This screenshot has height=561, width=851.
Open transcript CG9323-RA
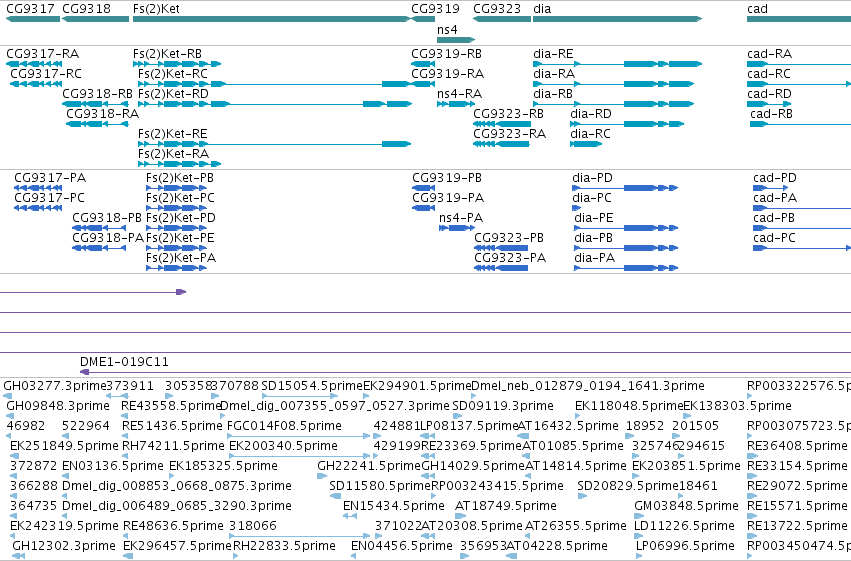click(510, 134)
